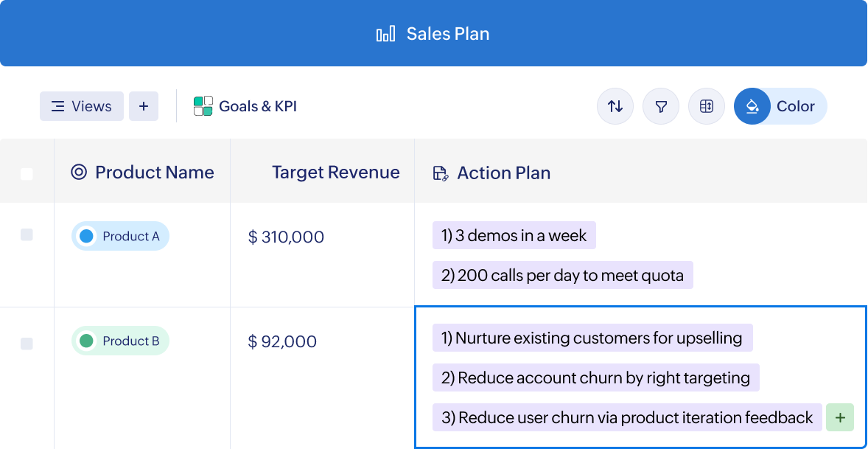
Task: Click the row height table icon
Action: point(707,107)
